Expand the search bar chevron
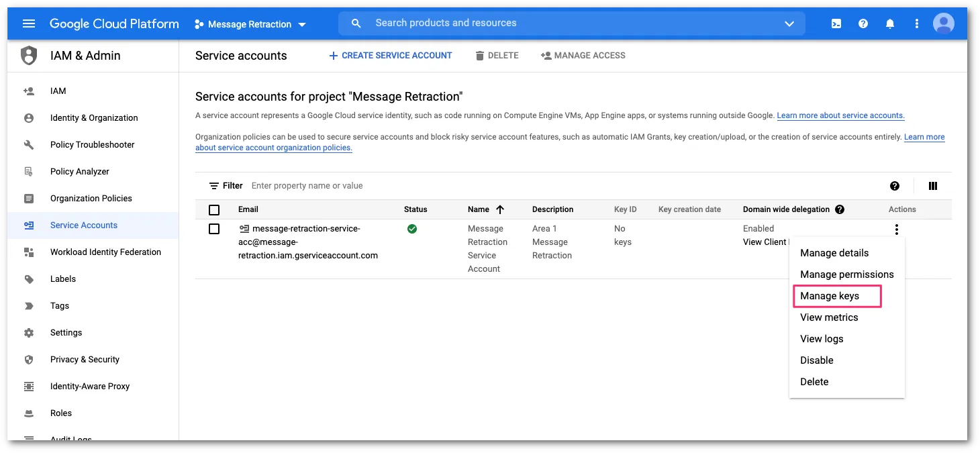Image resolution: width=980 pixels, height=453 pixels. 789,23
